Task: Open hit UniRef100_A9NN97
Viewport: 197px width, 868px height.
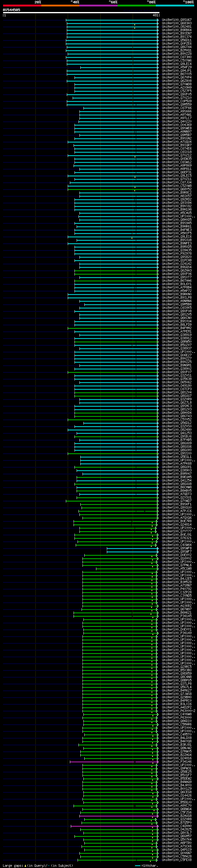Action: (x=177, y=132)
